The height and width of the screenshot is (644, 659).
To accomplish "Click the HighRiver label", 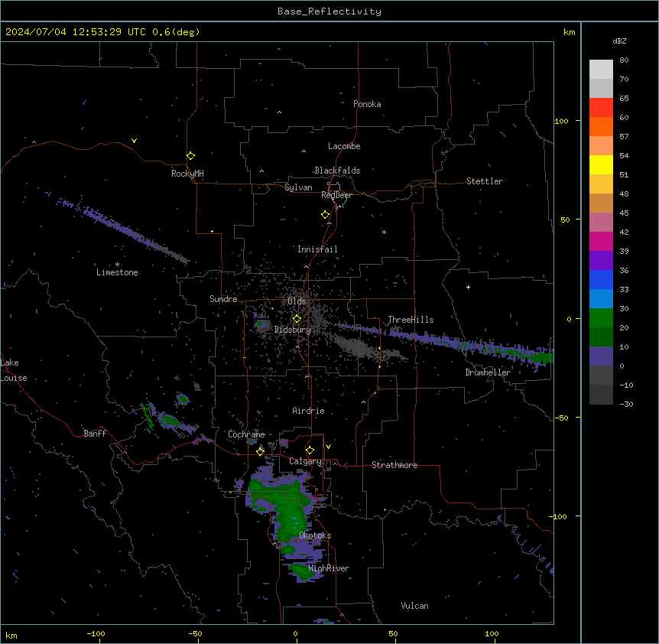I will [x=329, y=568].
